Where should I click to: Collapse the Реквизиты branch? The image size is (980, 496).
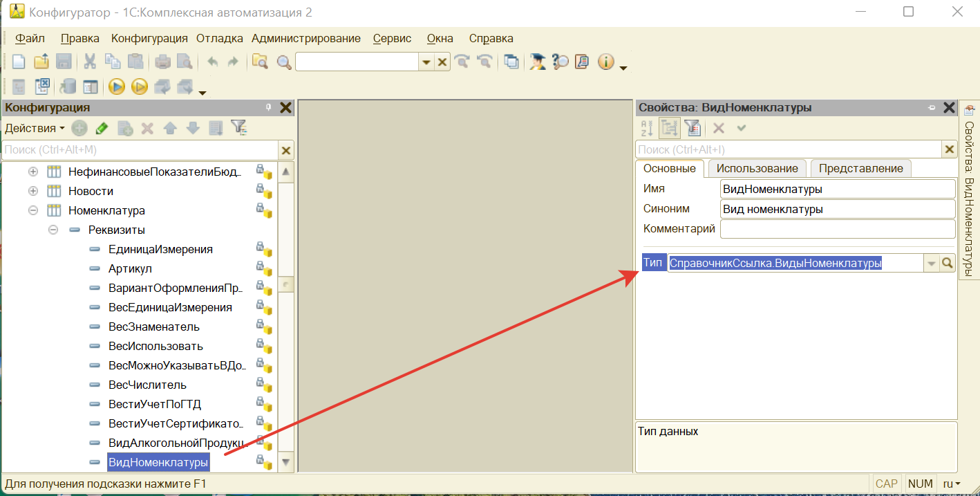click(53, 230)
